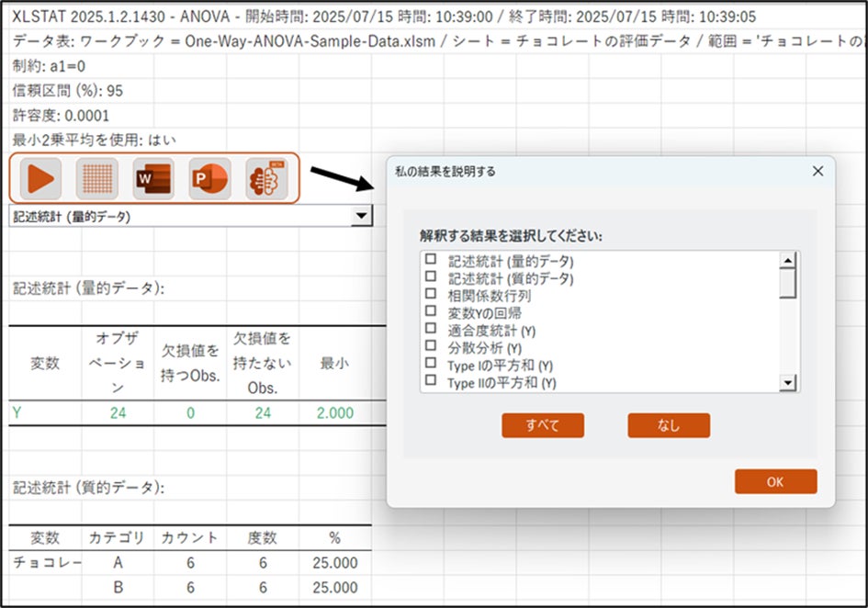This screenshot has width=868, height=608.
Task: Export results to PowerPoint via the PowerPoint icon
Action: click(209, 179)
